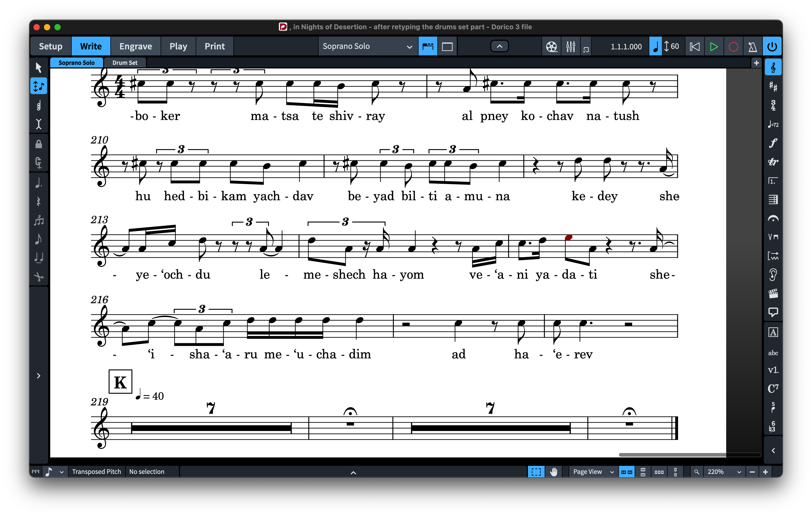Open the abc text tool
Screen dimensions: 812x516
pos(773,353)
